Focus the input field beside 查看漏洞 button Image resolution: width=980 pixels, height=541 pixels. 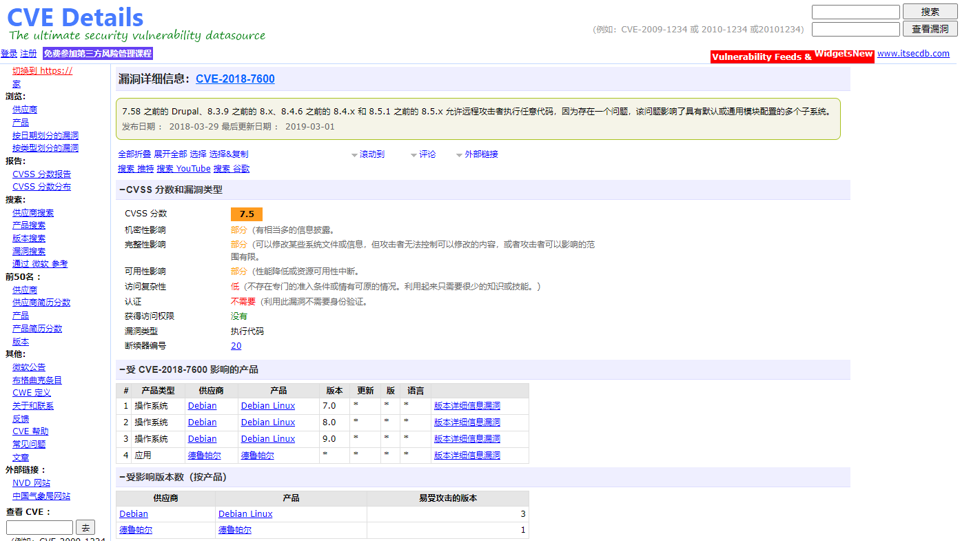pos(856,29)
